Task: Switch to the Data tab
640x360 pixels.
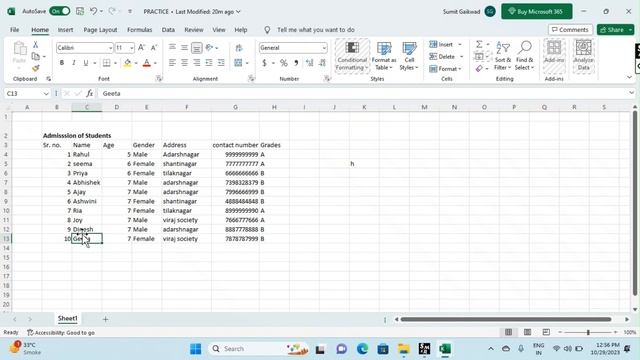Action: 168,30
